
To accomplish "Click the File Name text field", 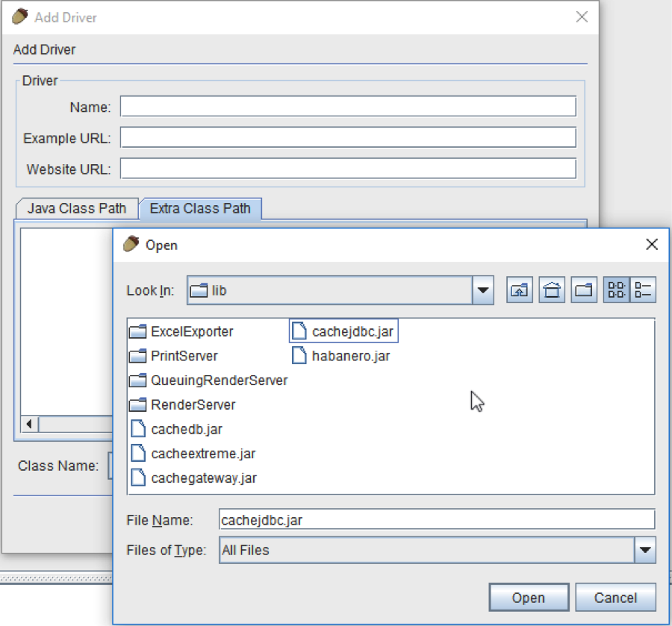I will click(x=437, y=520).
